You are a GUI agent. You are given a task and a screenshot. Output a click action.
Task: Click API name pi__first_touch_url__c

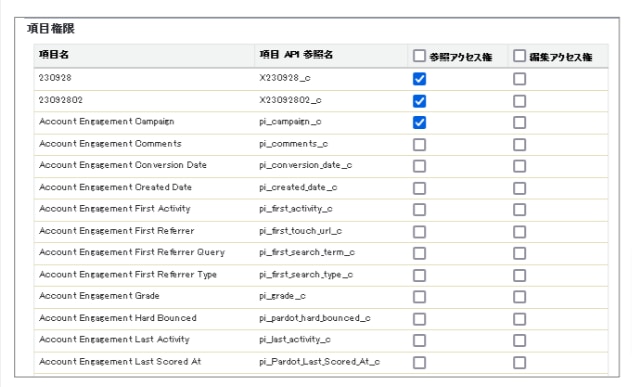pos(300,231)
